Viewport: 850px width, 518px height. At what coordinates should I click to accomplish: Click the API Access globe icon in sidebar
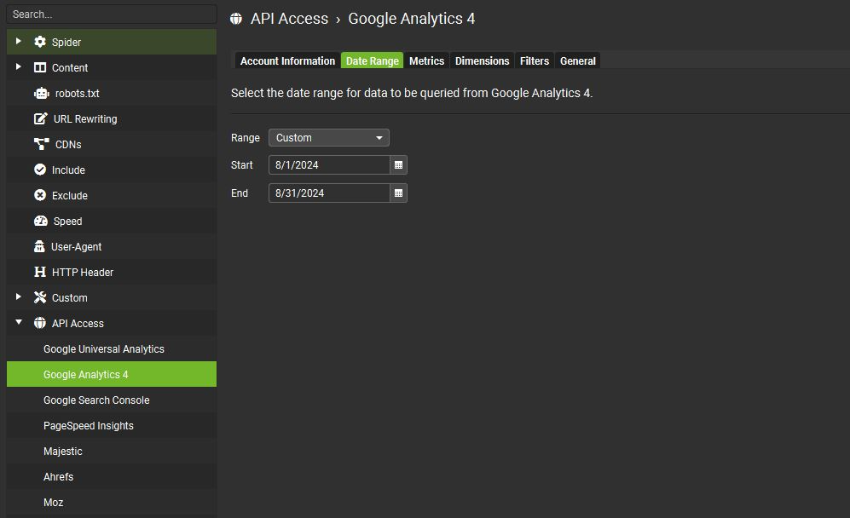click(40, 323)
